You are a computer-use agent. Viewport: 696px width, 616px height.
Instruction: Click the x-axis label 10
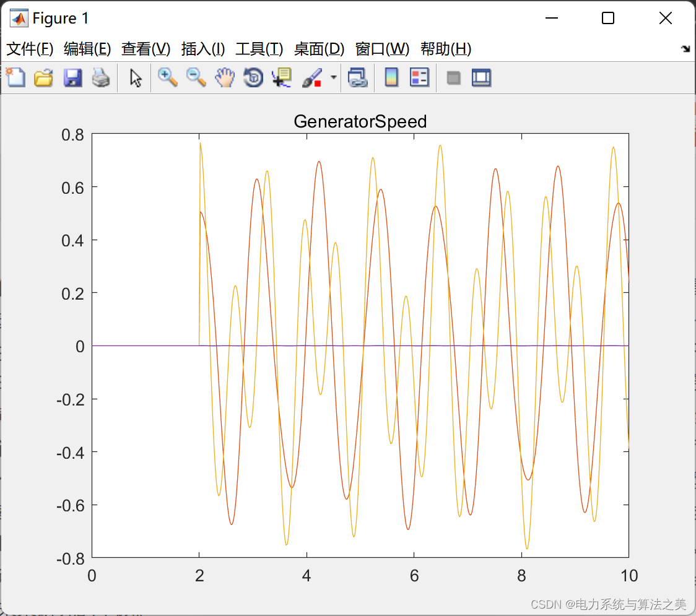pos(629,576)
